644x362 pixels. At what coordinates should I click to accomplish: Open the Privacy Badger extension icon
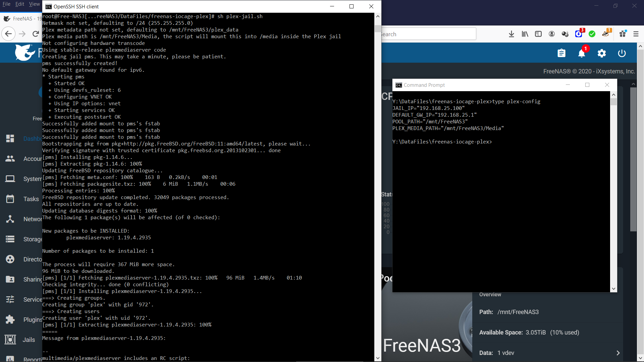click(x=606, y=34)
